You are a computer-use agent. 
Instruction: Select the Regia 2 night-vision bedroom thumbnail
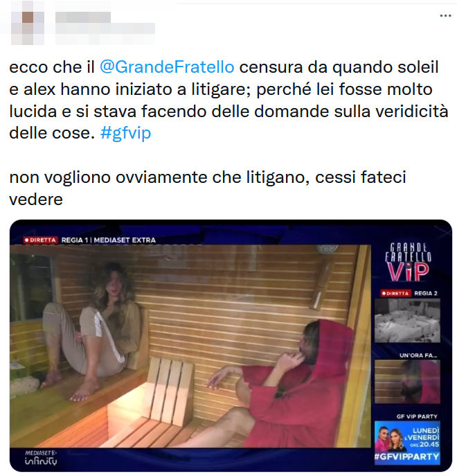coord(407,320)
